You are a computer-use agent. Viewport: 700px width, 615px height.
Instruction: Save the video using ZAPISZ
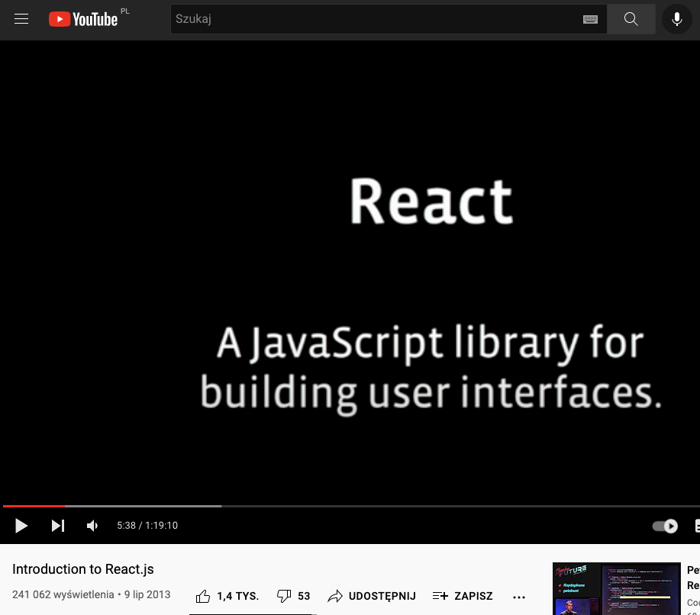click(463, 596)
